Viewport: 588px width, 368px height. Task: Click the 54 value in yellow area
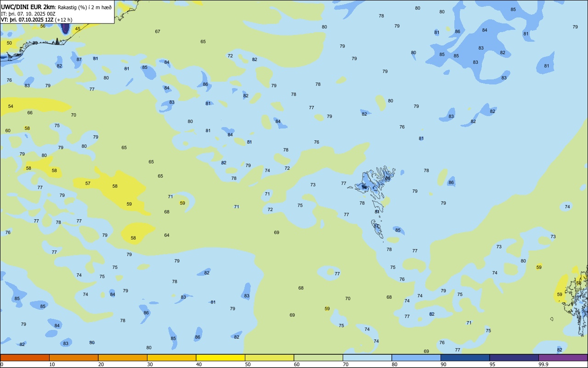(11, 106)
